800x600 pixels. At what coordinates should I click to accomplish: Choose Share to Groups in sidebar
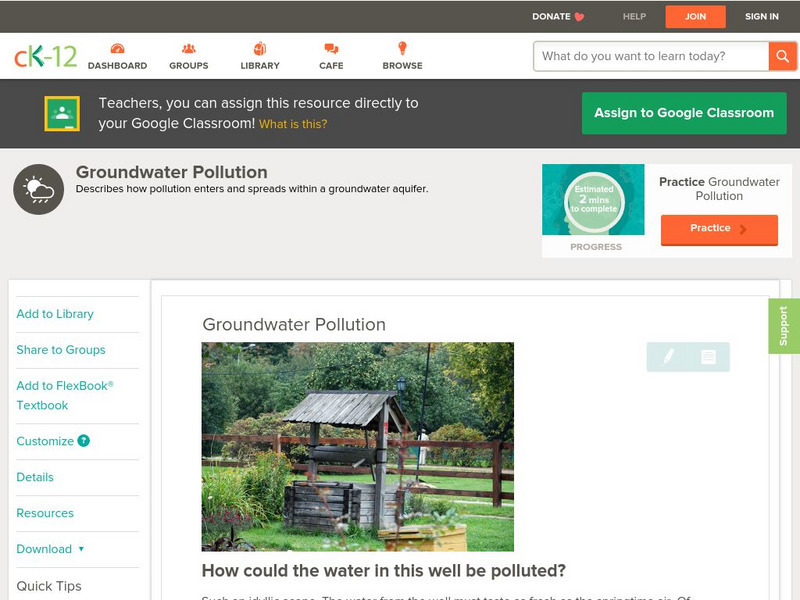61,350
